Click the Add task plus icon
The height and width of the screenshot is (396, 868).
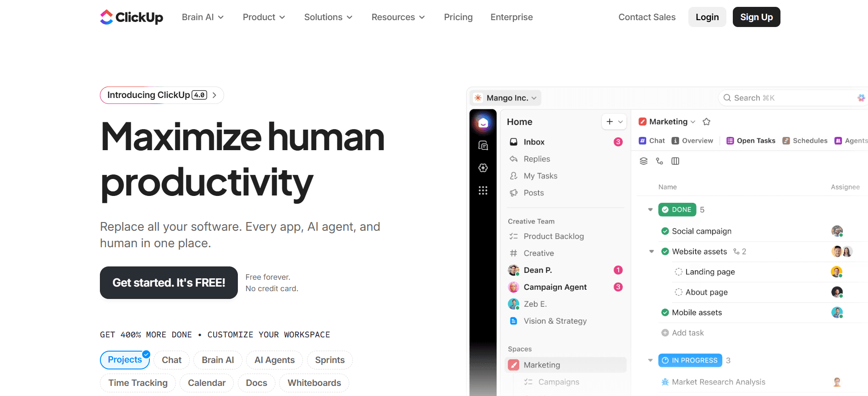click(665, 333)
